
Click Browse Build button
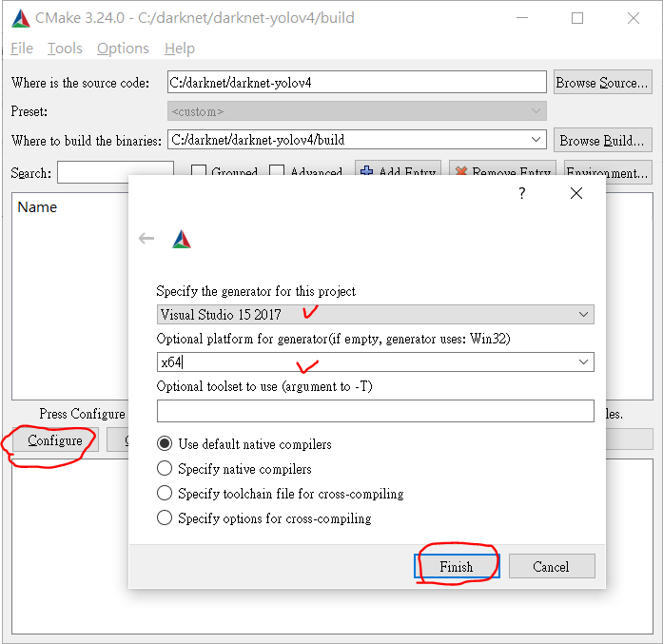(602, 140)
